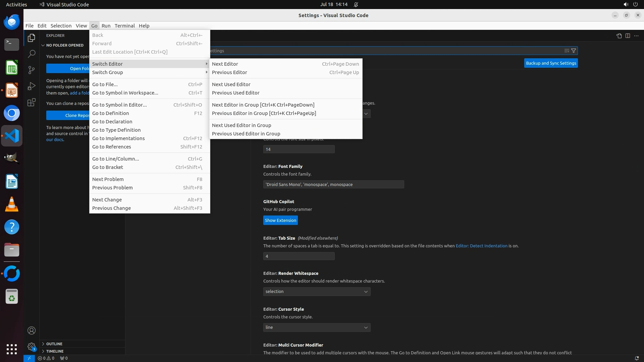Split the editor right icon
The image size is (644, 362).
[628, 36]
